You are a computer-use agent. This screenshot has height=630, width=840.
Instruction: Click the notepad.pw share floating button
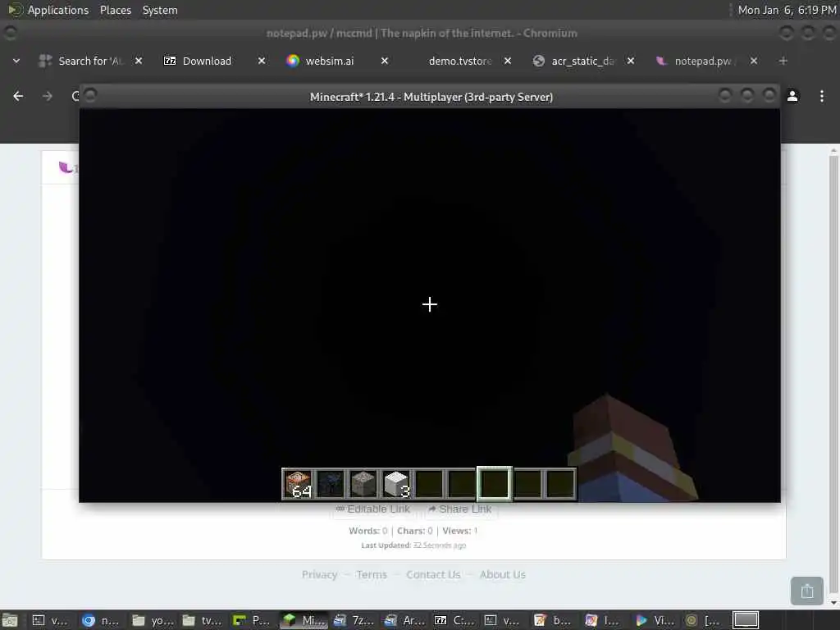(x=807, y=591)
